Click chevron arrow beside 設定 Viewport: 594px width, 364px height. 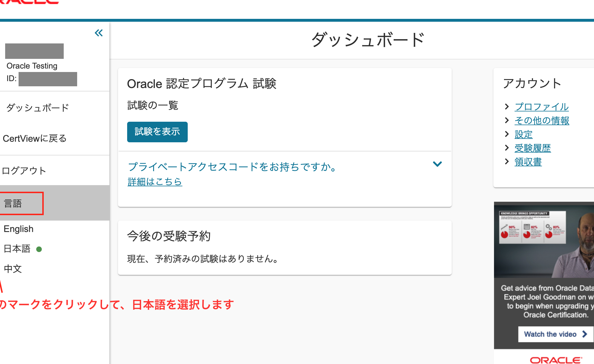coord(507,134)
